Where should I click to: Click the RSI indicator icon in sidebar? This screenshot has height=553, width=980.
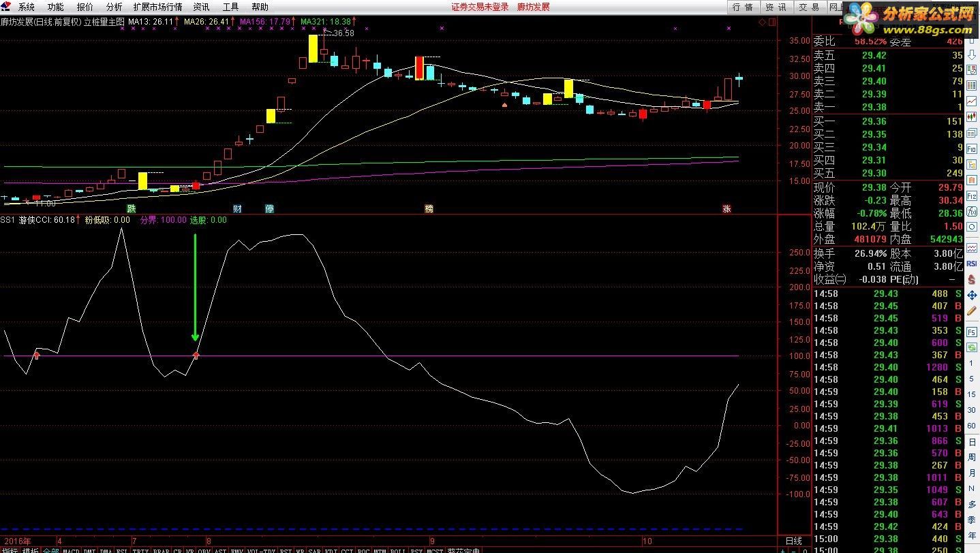click(x=973, y=263)
